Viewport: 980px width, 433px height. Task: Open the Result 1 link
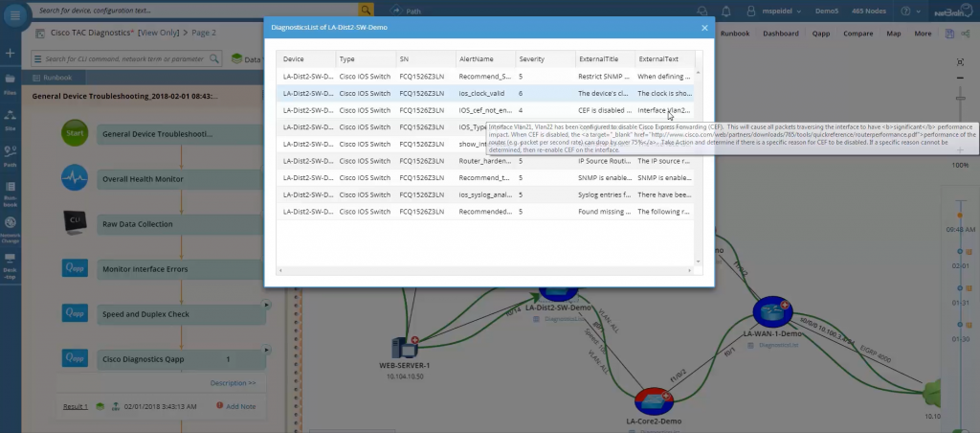point(76,407)
